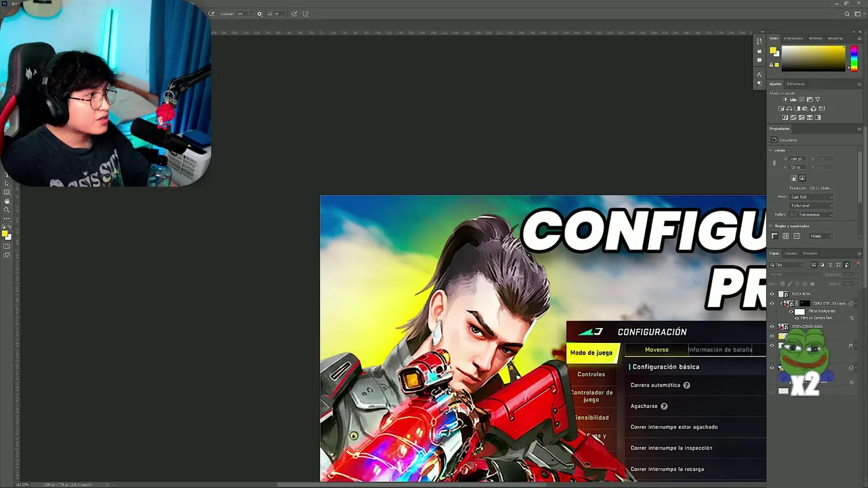Toggle visibility of Filtro de Camera Raw
This screenshot has height=488, width=868.
pos(797,319)
